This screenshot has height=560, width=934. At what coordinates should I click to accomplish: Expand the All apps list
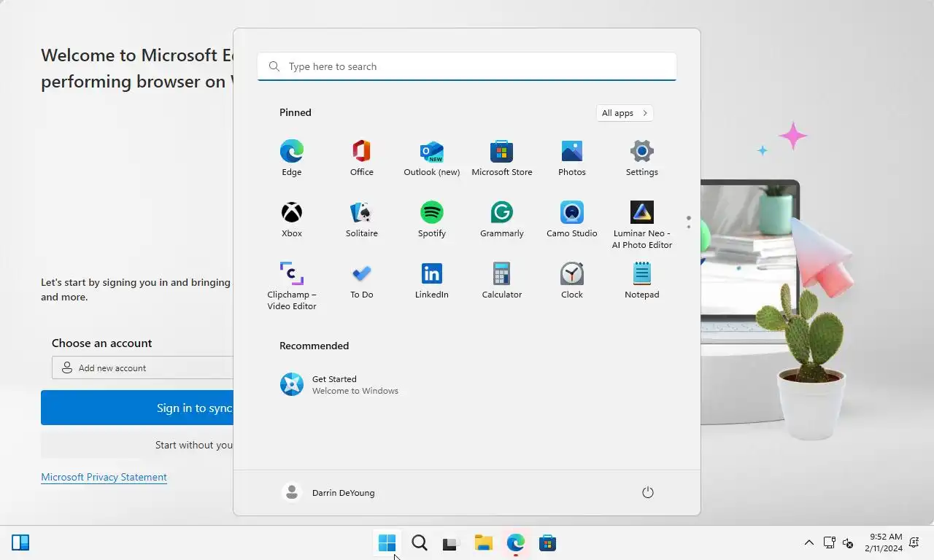click(x=625, y=113)
